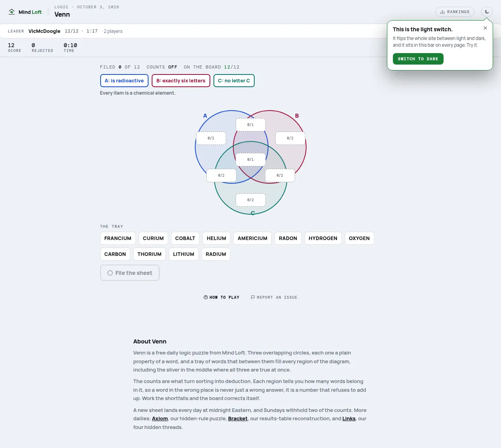Open the Bracket puzzle link
Image resolution: width=501 pixels, height=448 pixels.
click(x=238, y=419)
